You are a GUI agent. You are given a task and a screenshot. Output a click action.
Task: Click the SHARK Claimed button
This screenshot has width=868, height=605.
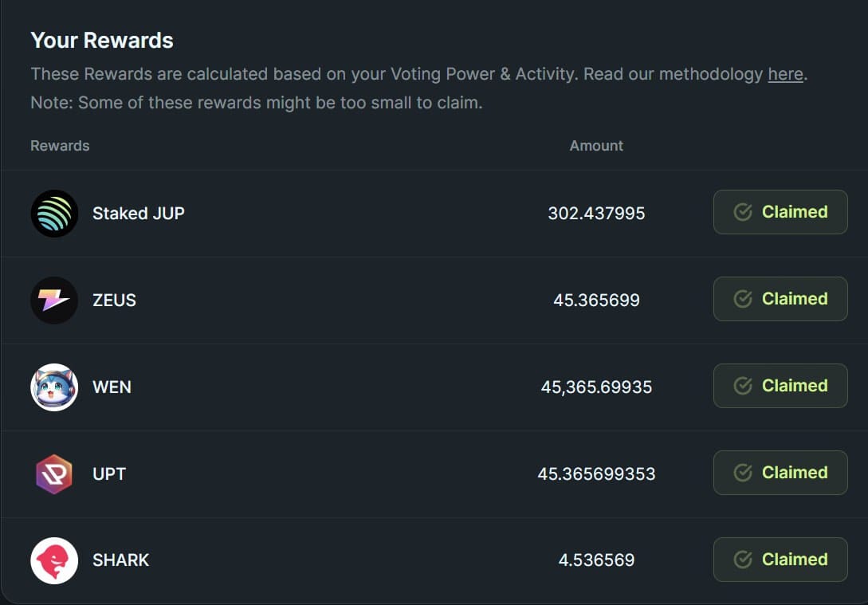coord(780,560)
